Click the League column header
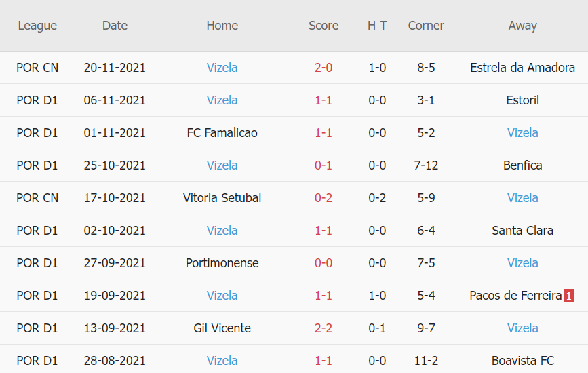This screenshot has height=373, width=588. click(x=37, y=26)
